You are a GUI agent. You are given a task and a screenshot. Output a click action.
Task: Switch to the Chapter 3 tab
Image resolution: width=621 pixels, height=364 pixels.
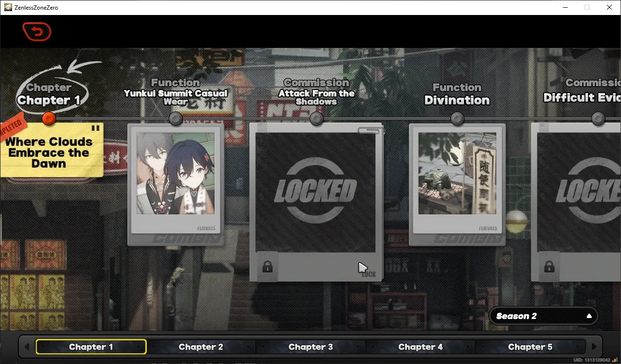(x=310, y=347)
